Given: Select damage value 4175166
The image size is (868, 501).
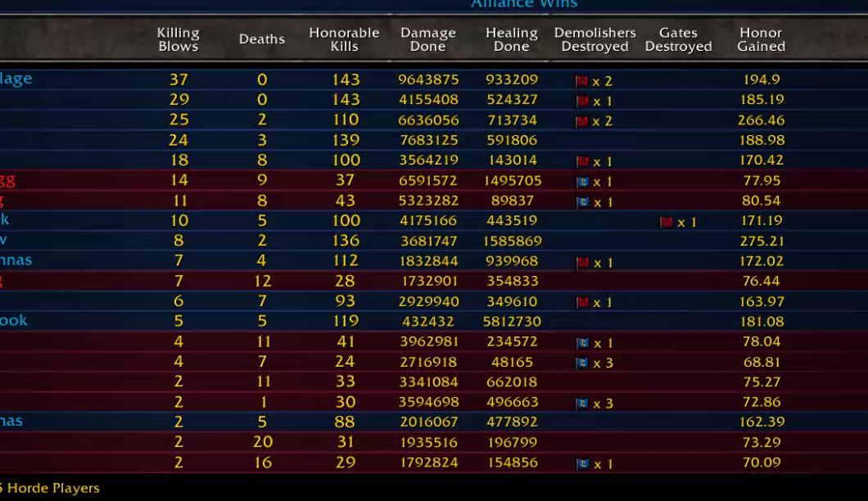Looking at the screenshot, I should point(428,220).
